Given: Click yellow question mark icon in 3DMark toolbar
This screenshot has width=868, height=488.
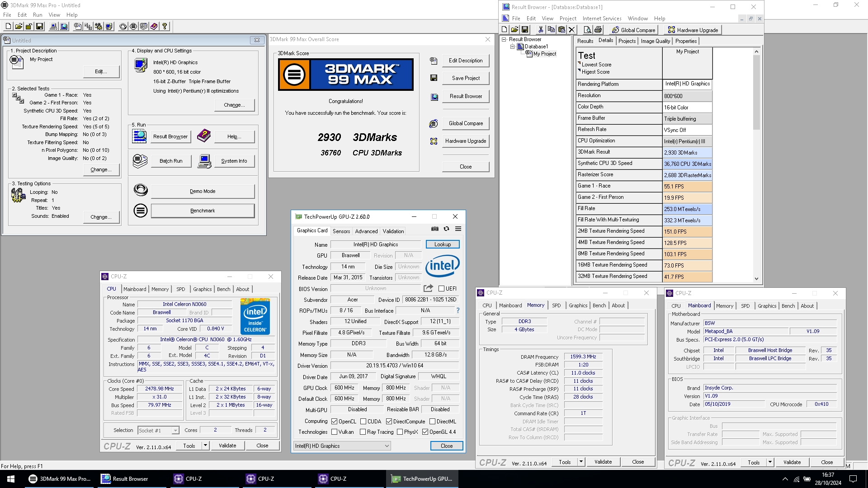Looking at the screenshot, I should tap(165, 26).
